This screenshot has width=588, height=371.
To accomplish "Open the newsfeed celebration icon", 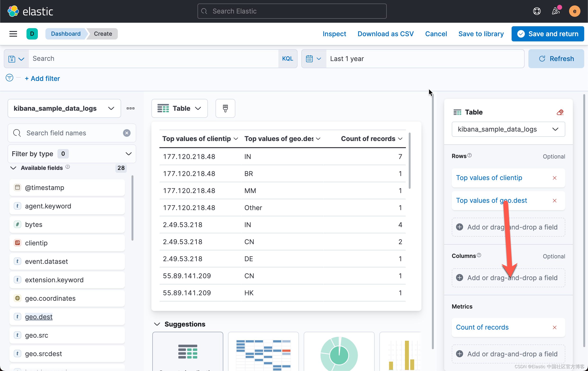I will (x=556, y=11).
